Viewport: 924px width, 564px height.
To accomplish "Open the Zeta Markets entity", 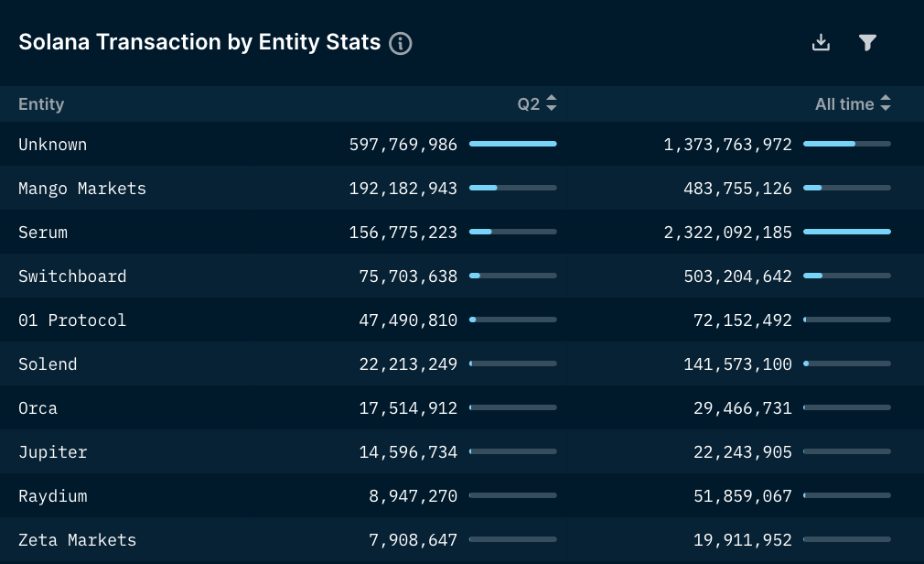I will click(78, 540).
